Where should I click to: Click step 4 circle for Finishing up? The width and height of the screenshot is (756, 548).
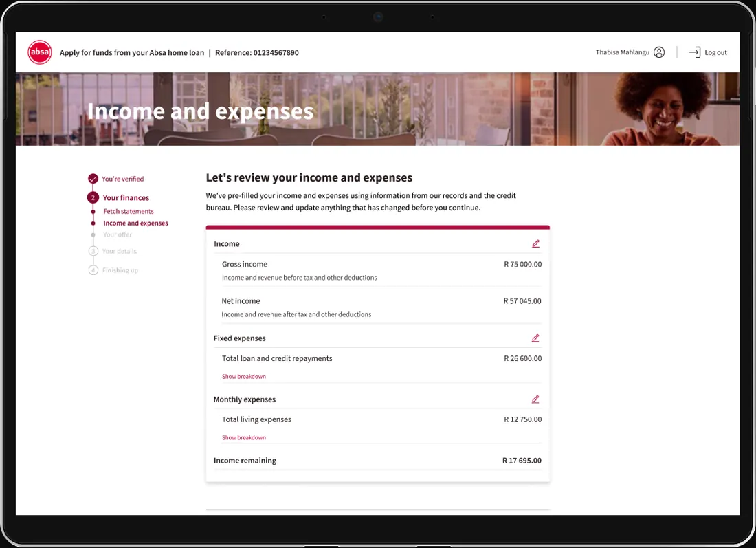coord(93,270)
